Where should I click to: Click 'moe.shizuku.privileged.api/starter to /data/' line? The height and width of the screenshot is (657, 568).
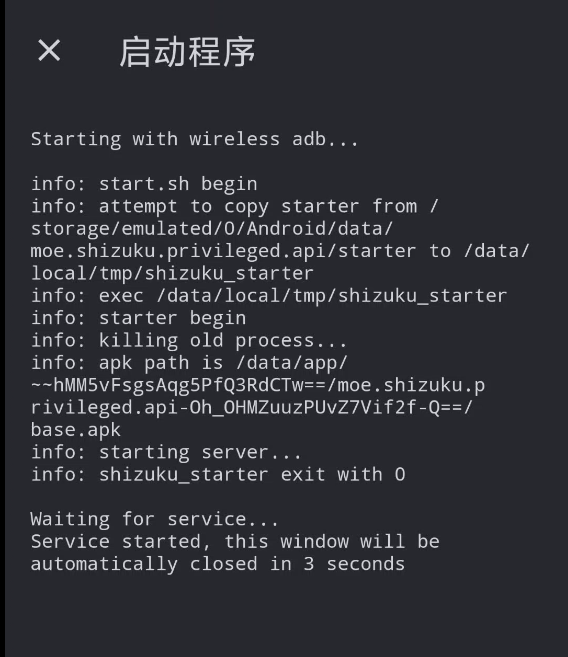[280, 251]
